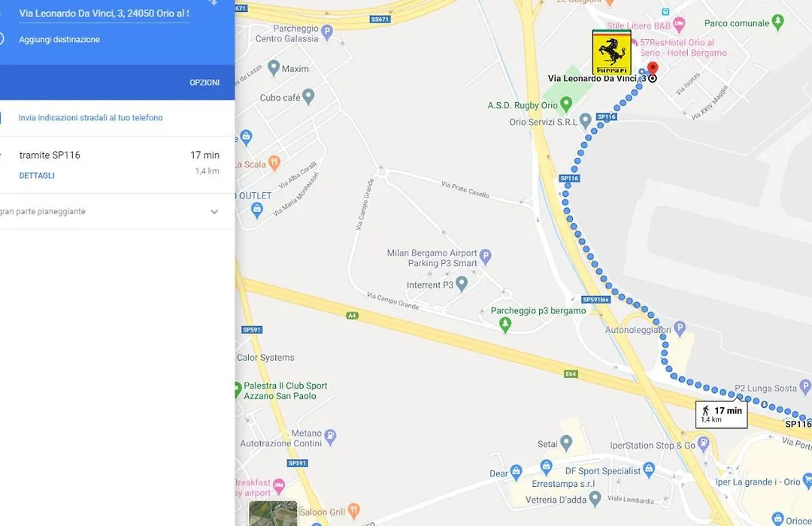Click Invia indicazioni stradali al tuo telefono

tap(90, 117)
